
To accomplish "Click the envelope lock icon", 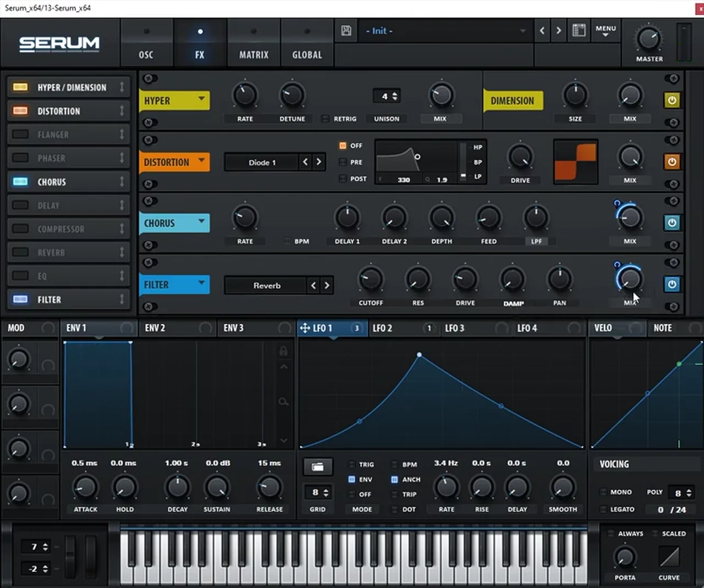I will 283,351.
